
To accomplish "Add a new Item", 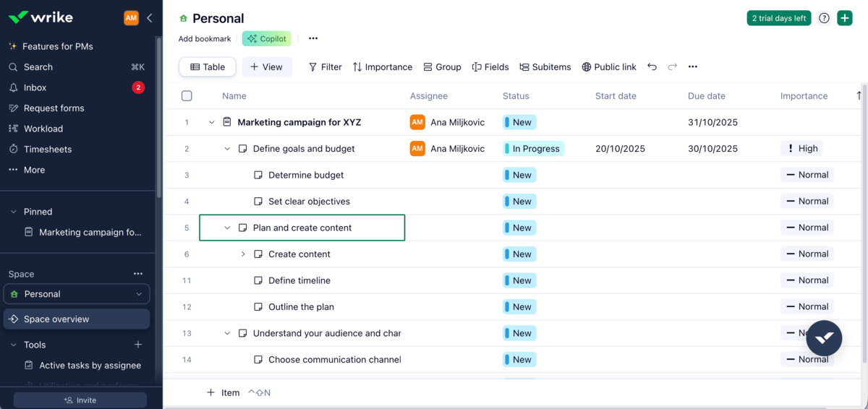I will (x=224, y=393).
